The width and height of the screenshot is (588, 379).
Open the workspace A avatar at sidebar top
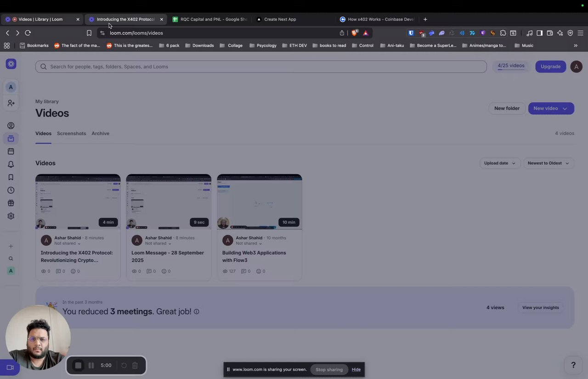coord(11,87)
